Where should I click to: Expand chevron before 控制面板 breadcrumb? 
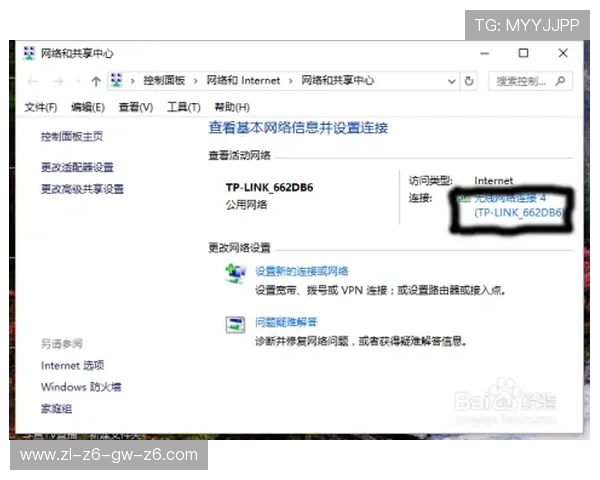pos(132,81)
